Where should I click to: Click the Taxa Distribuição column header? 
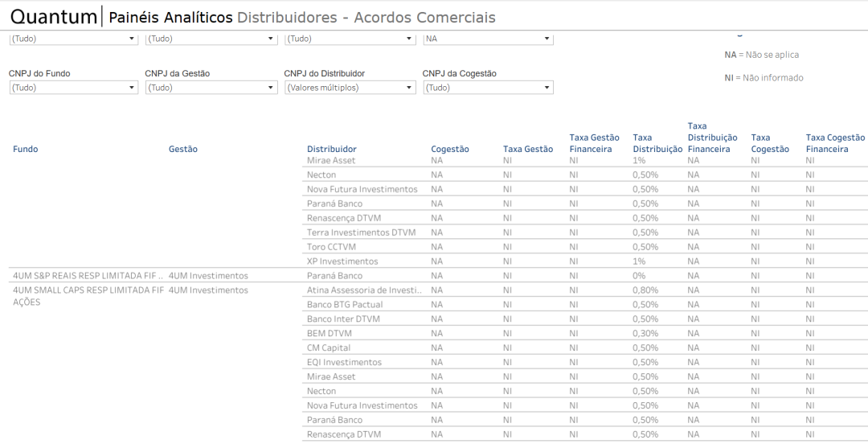(x=657, y=143)
